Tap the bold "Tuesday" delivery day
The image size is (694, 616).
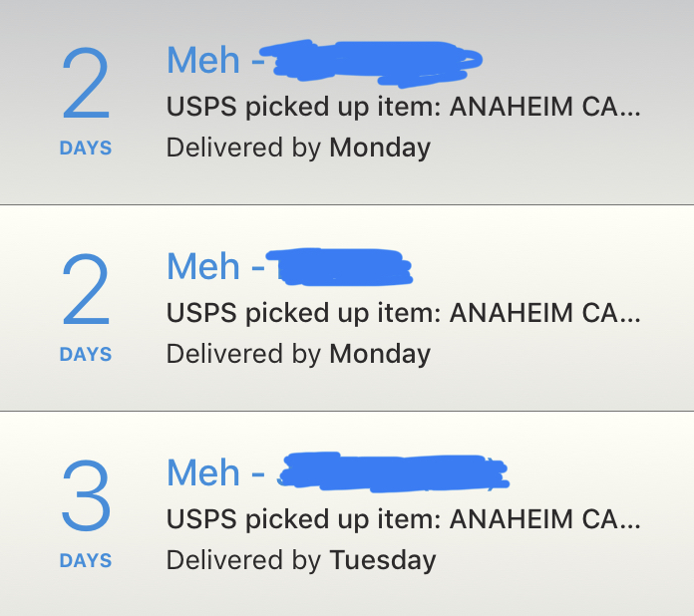pos(382,560)
